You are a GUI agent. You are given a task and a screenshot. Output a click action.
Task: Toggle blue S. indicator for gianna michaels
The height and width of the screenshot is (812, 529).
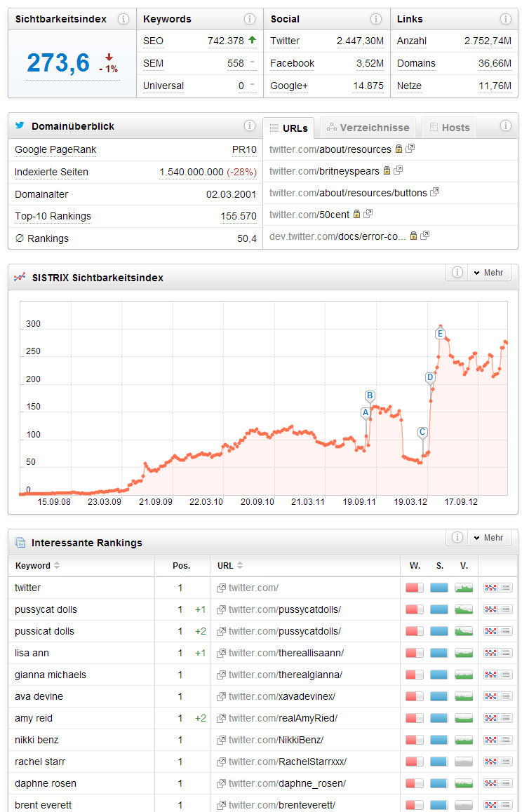(438, 675)
